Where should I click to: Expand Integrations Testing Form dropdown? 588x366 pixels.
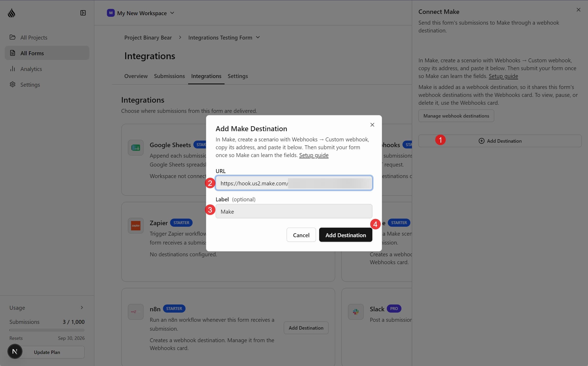point(224,37)
